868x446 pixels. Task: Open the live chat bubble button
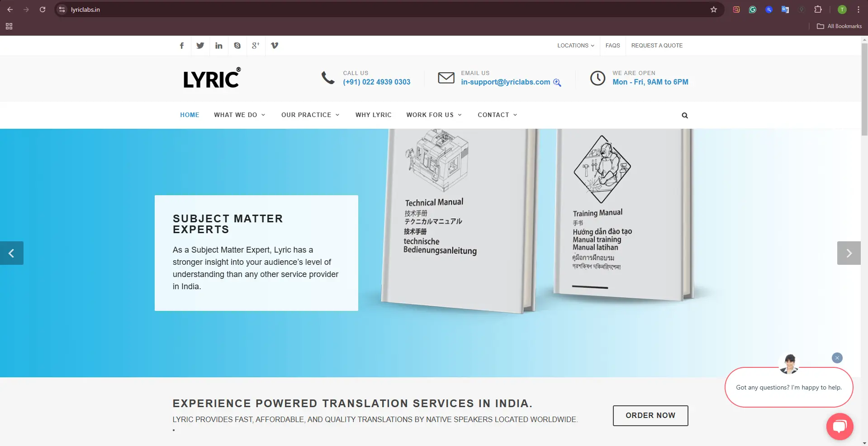(840, 426)
